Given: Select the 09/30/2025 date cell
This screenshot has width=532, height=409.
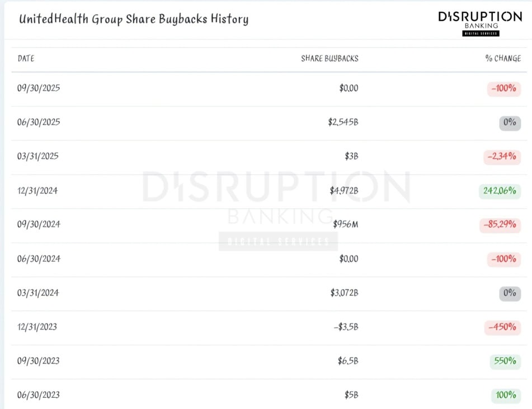Looking at the screenshot, I should [x=39, y=88].
